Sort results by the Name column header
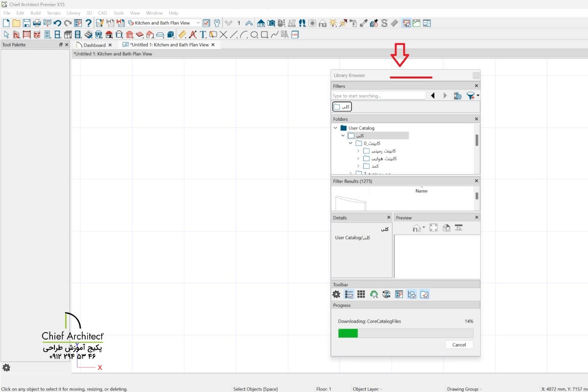 [421, 191]
